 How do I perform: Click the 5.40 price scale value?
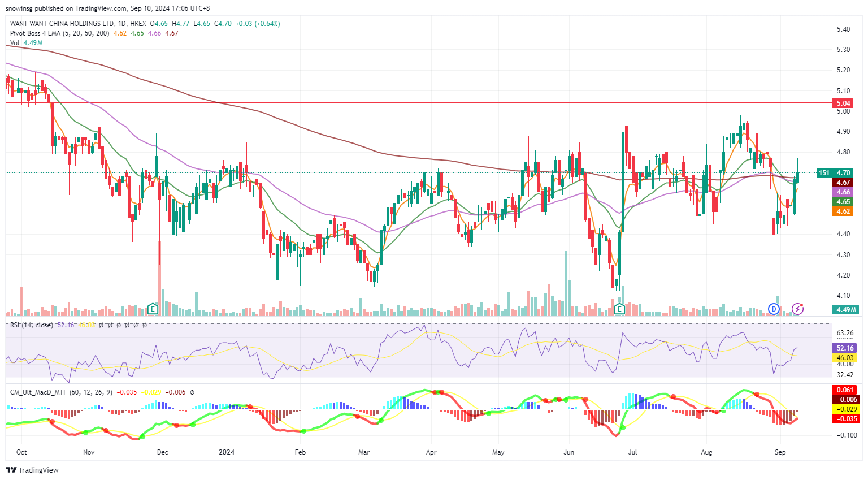(843, 29)
